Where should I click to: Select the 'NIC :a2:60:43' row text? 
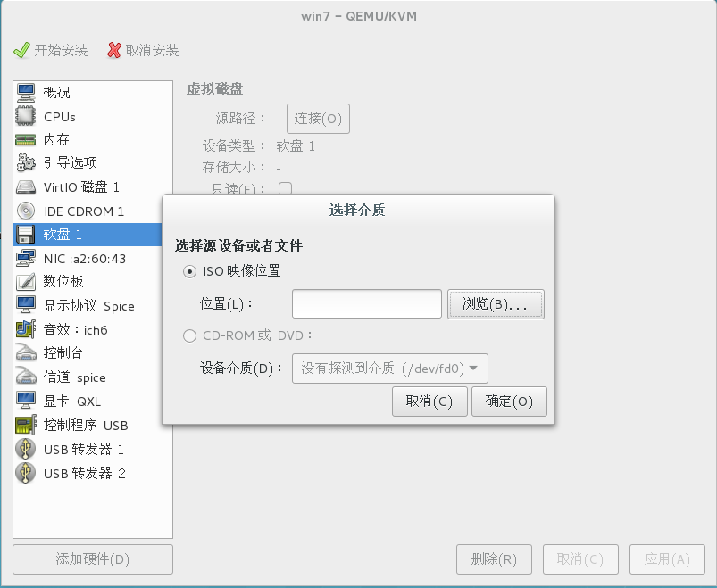(85, 259)
